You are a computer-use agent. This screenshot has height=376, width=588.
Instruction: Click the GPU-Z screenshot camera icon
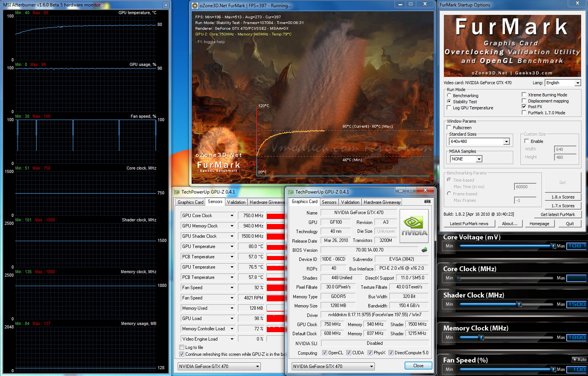427,201
